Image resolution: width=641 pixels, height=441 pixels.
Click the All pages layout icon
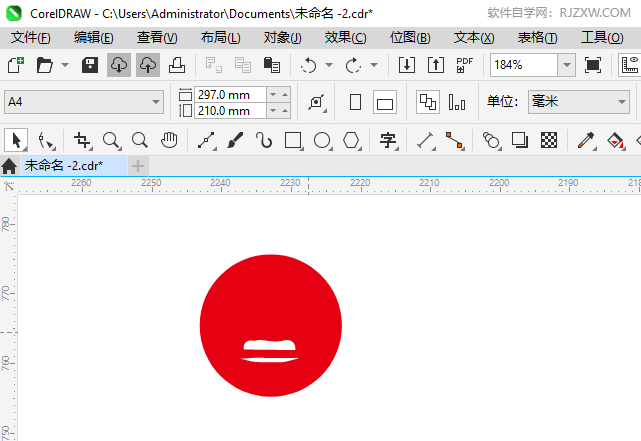(428, 102)
